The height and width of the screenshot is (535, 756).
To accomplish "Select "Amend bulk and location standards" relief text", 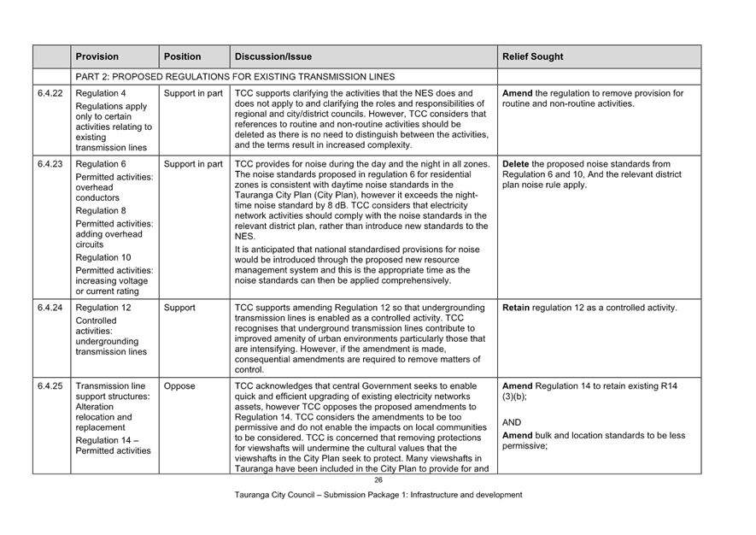I will [594, 440].
